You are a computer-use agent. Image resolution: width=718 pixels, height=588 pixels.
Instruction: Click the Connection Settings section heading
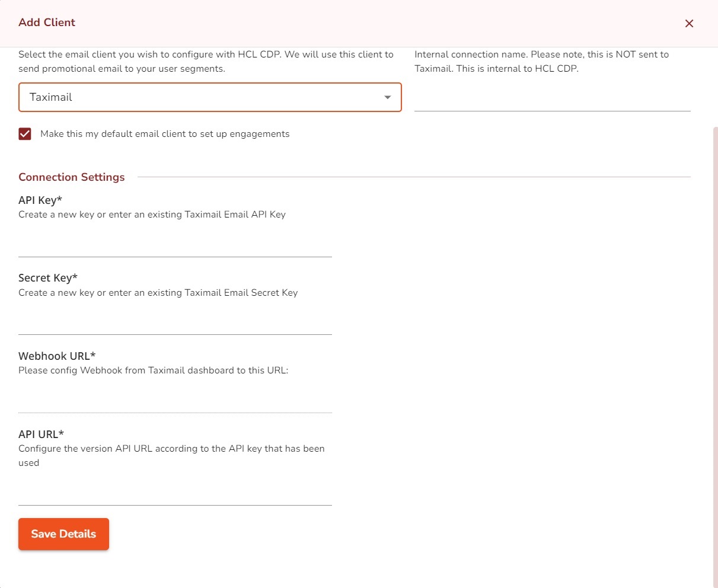tap(72, 177)
